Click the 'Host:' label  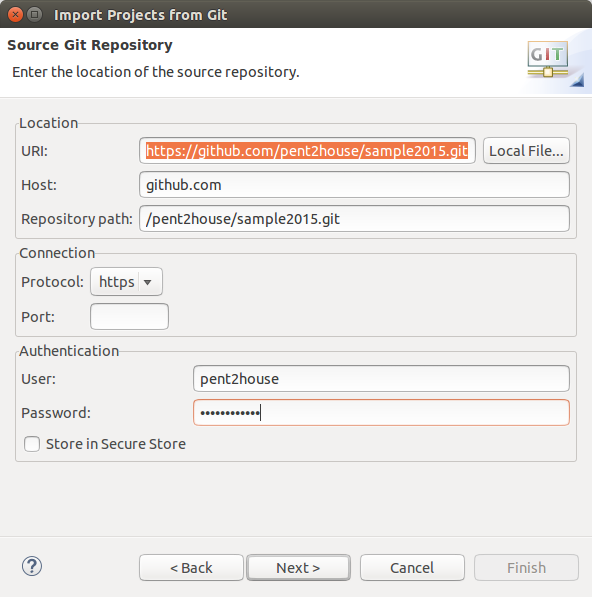[39, 185]
